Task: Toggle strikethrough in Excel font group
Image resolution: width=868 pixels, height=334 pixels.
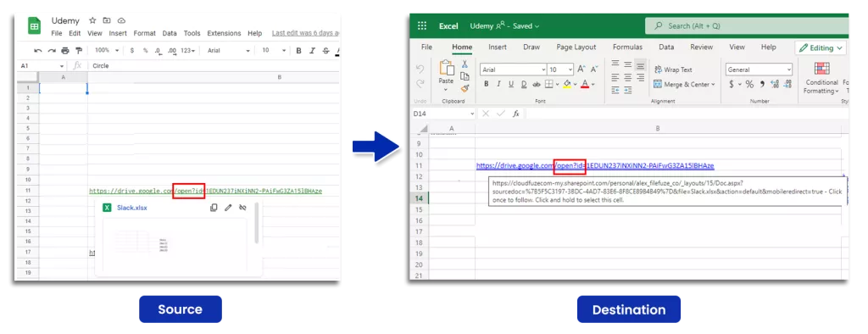Action: pos(536,84)
